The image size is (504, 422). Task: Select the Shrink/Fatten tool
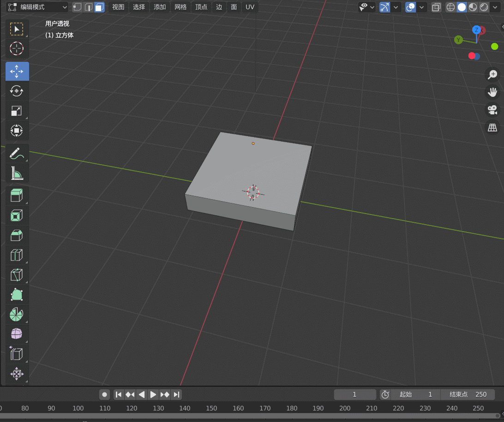tap(17, 374)
